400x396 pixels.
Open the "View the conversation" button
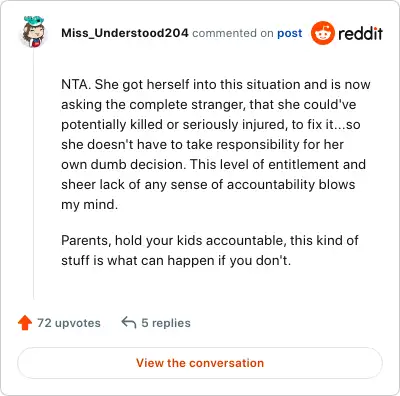(x=200, y=363)
